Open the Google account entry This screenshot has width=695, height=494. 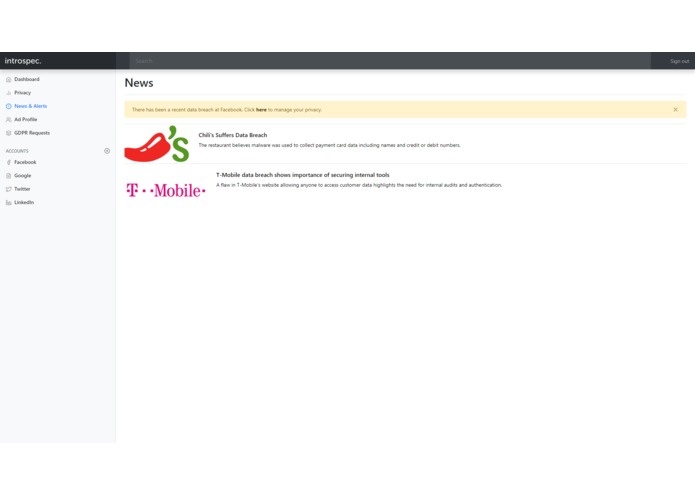tap(23, 176)
